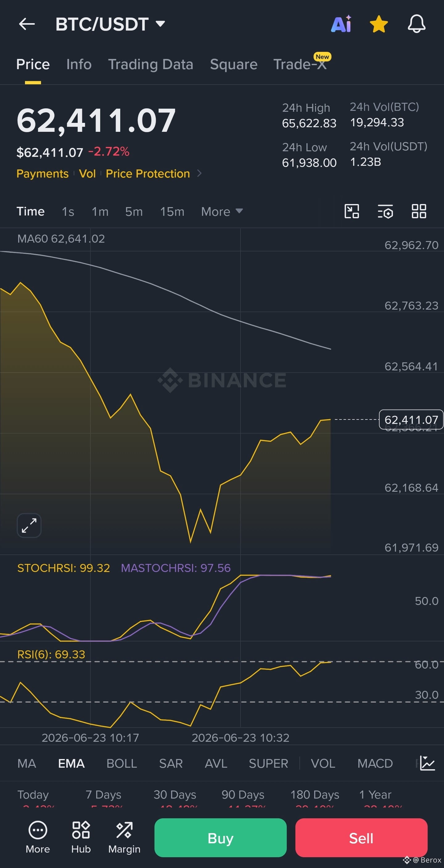Tap the 24h Vol(BTC) value 19,294.33
The image size is (444, 868).
[377, 122]
